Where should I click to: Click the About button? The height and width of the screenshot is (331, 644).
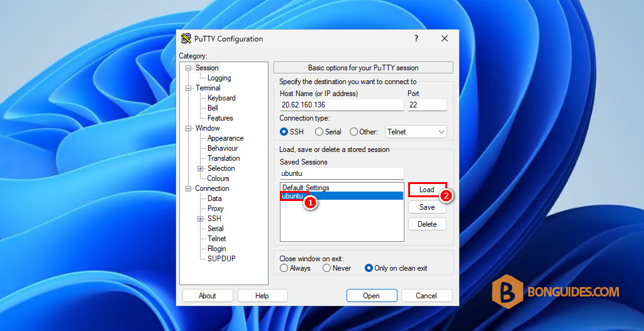pos(208,296)
